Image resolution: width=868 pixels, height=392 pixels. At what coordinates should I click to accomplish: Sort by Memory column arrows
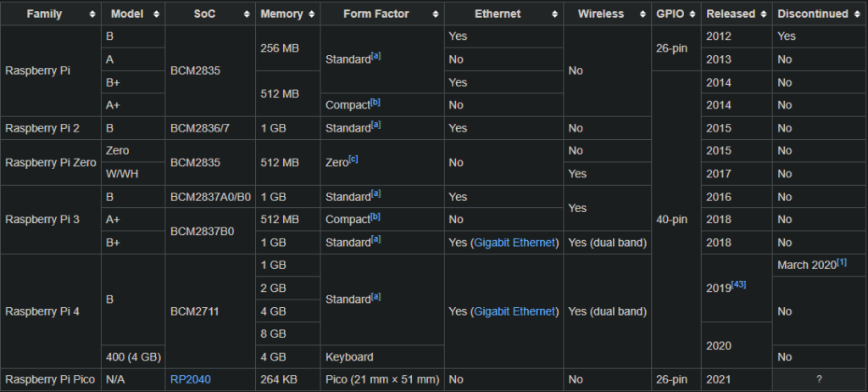312,14
